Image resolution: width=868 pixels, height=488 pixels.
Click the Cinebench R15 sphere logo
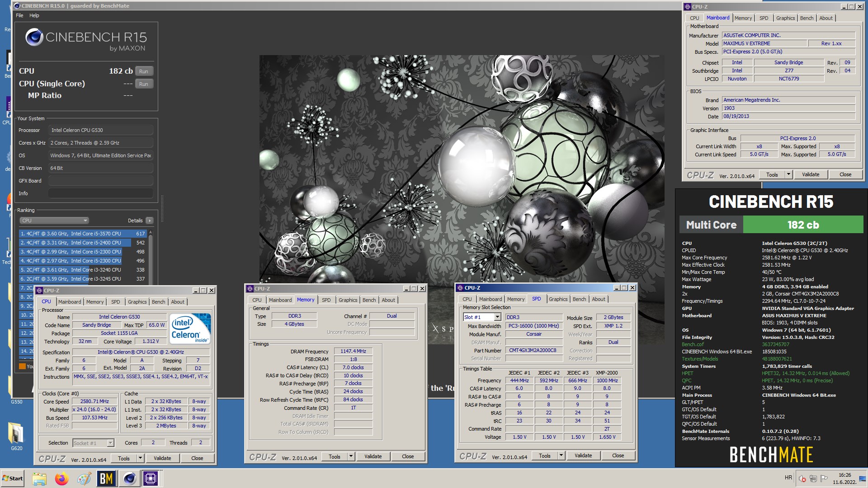pyautogui.click(x=34, y=37)
